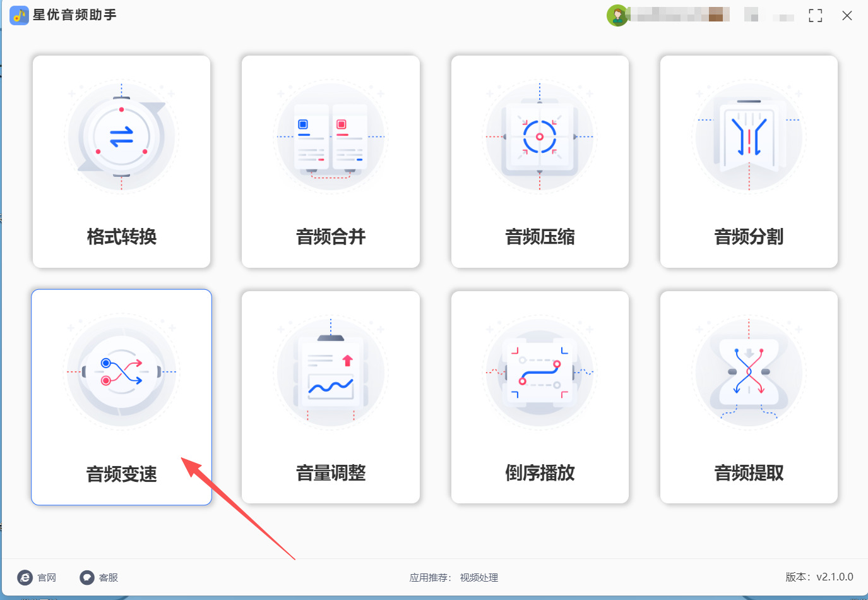The image size is (868, 600).
Task: Click the version v2.1.0.0 label
Action: (819, 577)
